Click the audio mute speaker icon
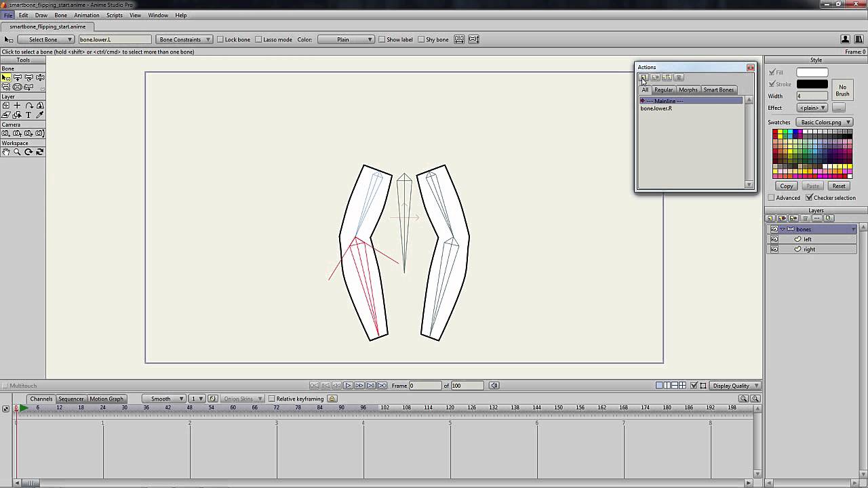Screen dimensions: 868x488 pos(494,386)
